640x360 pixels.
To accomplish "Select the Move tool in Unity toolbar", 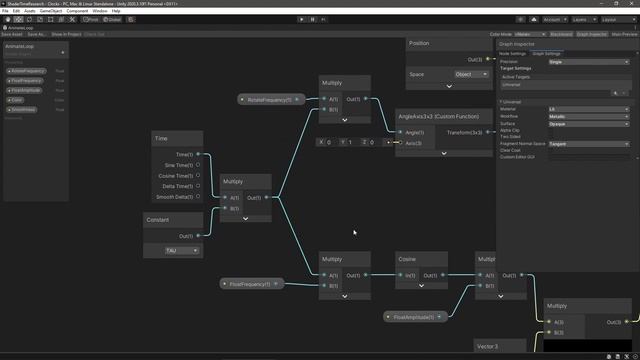I will pos(18,20).
